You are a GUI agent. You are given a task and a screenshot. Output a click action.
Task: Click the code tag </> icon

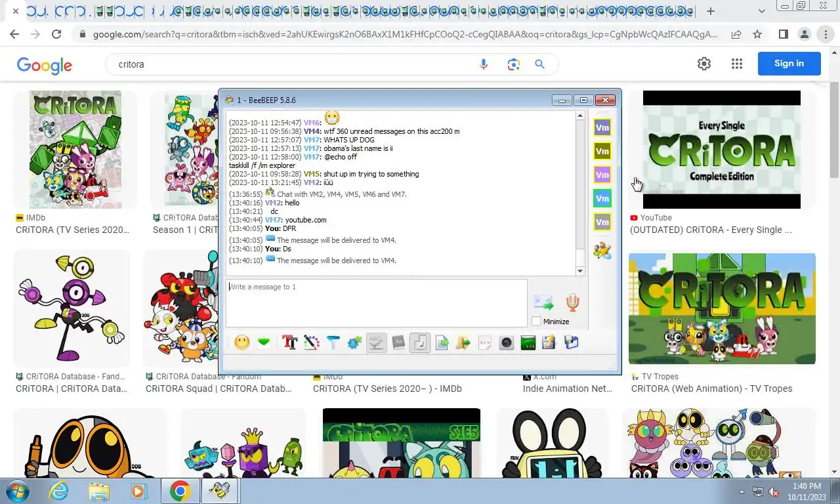[x=485, y=343]
